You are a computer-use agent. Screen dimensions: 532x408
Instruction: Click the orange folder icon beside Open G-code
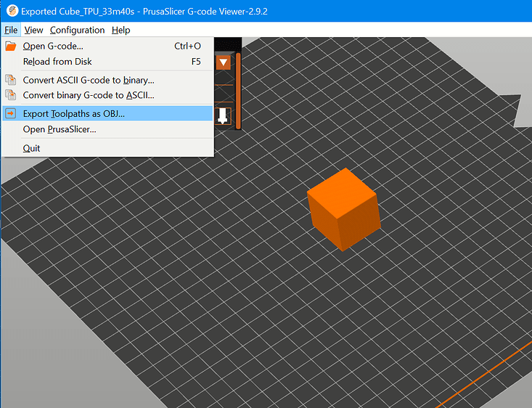click(10, 46)
